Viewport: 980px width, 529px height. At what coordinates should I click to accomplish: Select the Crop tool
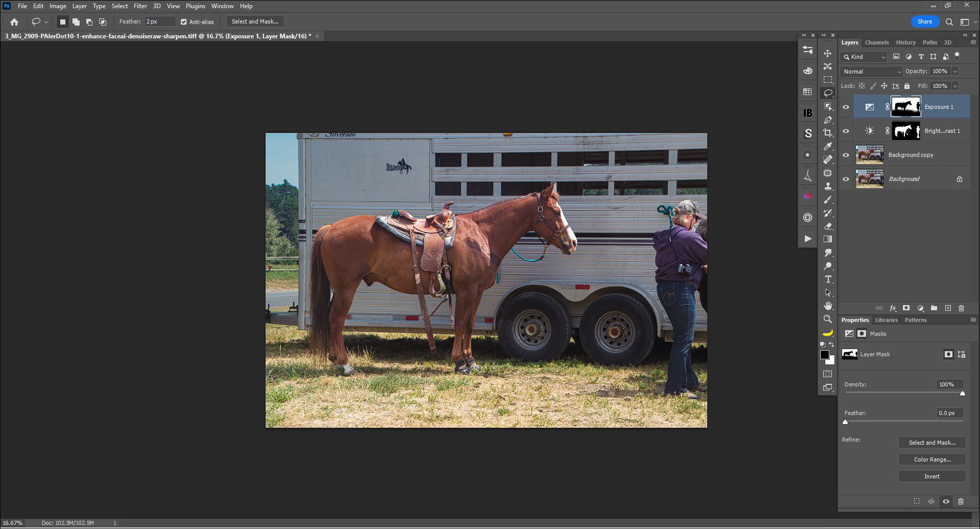[827, 133]
